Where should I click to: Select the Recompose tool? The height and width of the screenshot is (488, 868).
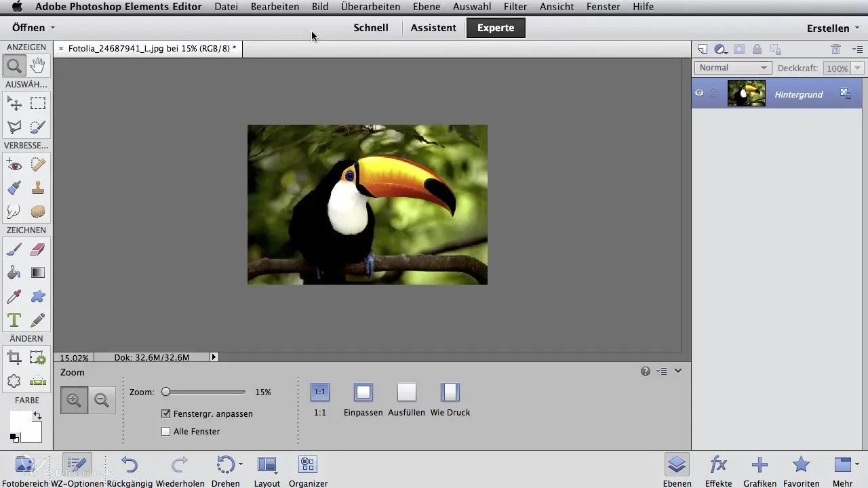38,358
